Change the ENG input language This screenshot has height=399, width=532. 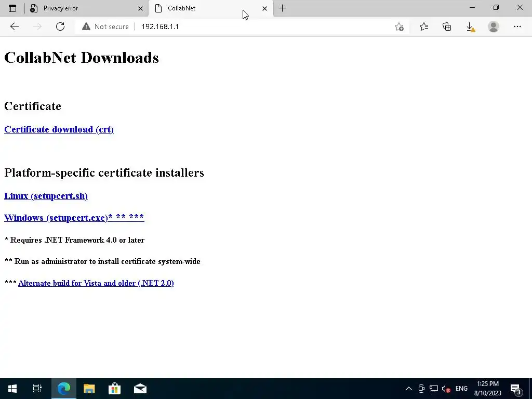click(x=461, y=389)
